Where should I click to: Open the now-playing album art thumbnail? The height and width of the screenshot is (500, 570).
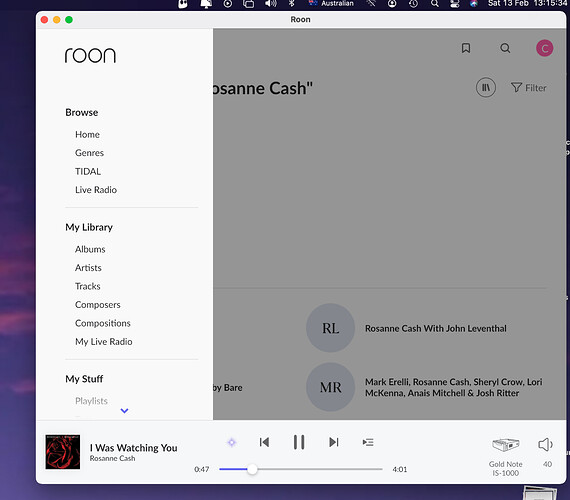click(x=63, y=452)
